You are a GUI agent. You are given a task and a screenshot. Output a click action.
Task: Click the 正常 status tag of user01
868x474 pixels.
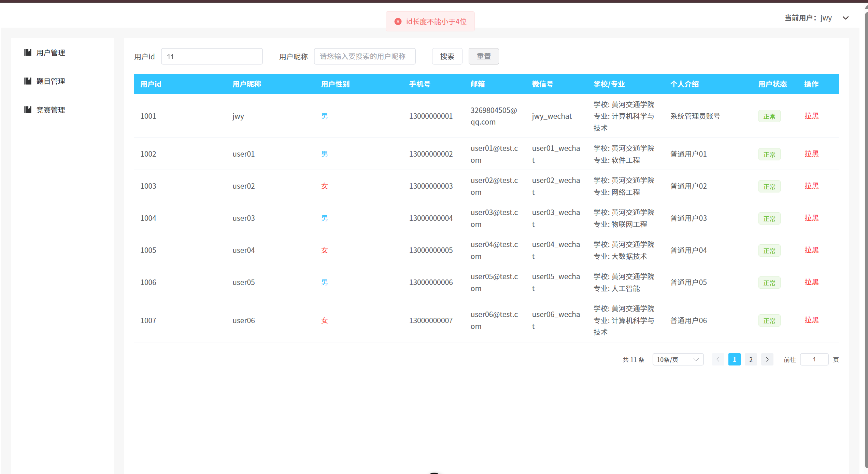[769, 154]
